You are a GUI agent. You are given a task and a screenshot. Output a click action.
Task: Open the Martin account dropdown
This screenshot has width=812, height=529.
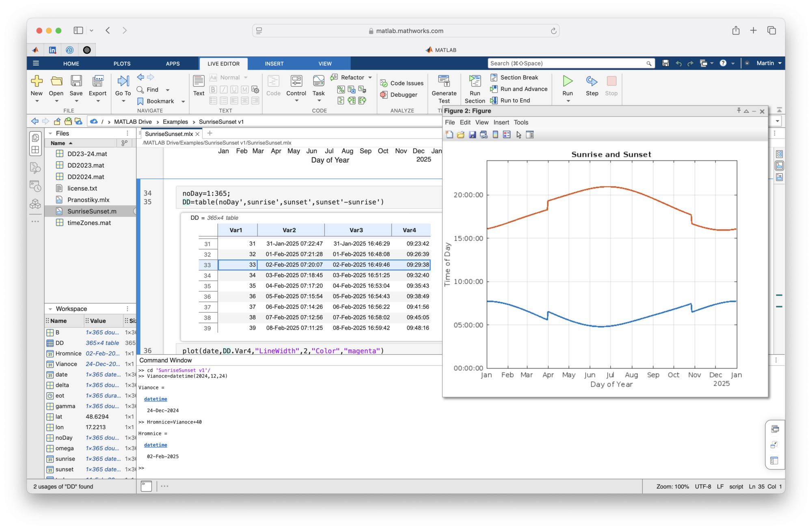769,63
